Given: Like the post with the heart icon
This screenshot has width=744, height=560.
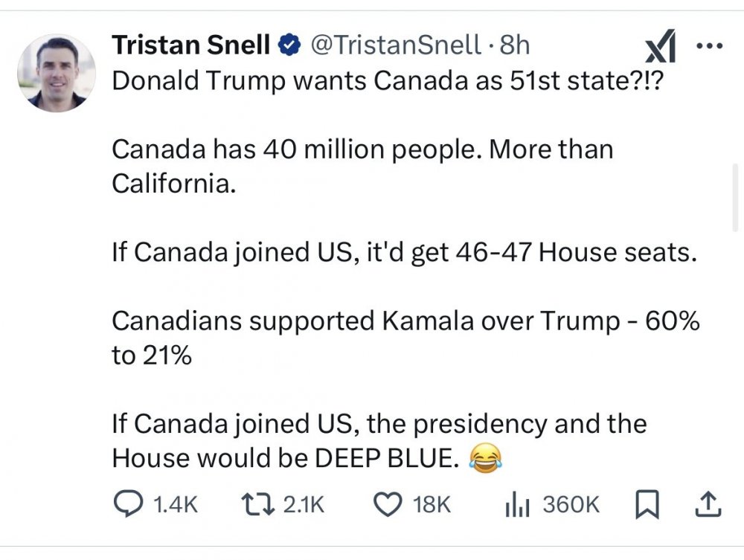Looking at the screenshot, I should [387, 505].
